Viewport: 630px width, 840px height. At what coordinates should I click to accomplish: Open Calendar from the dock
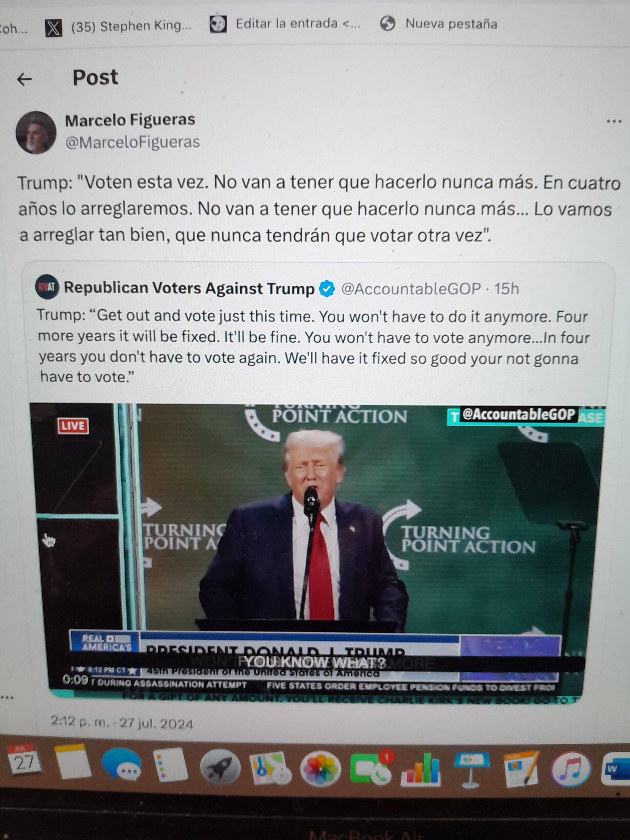coord(24,760)
